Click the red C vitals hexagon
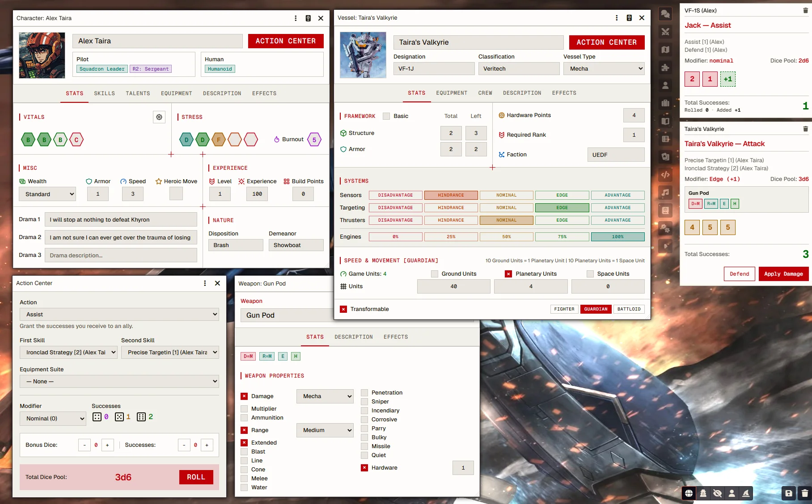The width and height of the screenshot is (812, 504). [x=76, y=140]
